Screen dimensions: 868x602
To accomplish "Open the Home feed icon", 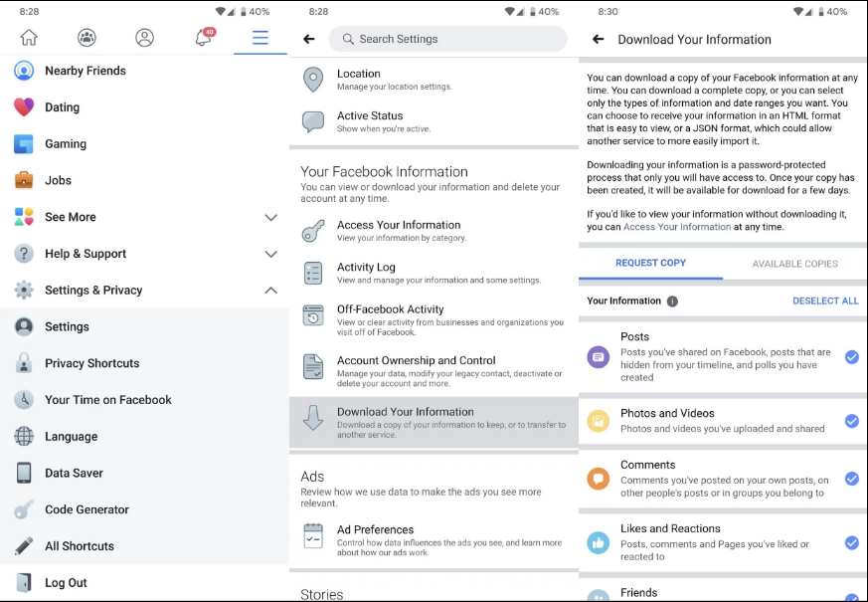I will 29,38.
